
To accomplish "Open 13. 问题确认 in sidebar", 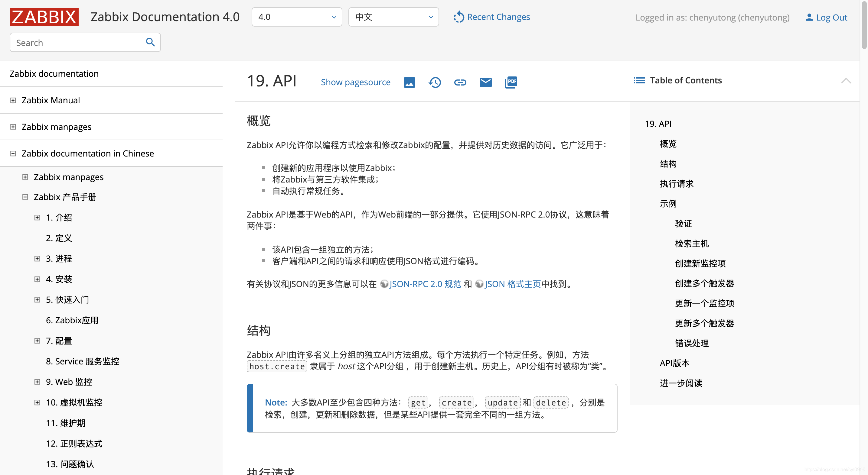I will [70, 464].
